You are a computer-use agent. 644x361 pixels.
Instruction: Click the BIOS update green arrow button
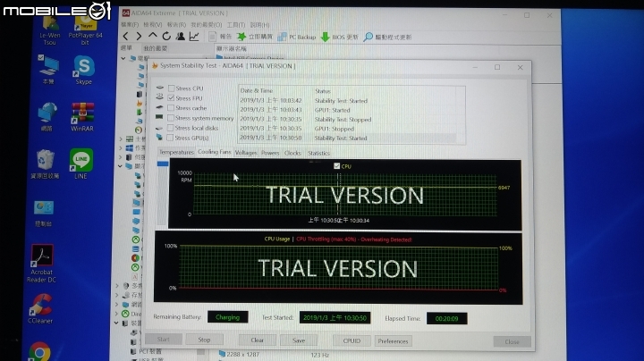340,37
